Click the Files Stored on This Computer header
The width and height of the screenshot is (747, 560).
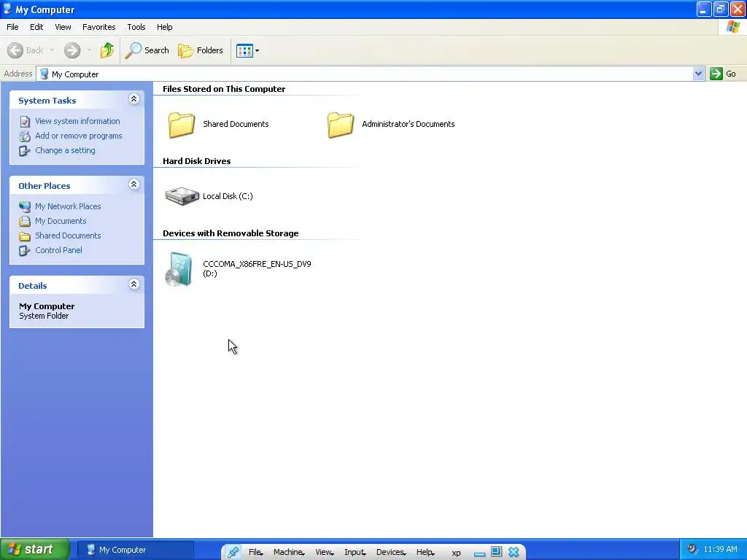[224, 89]
